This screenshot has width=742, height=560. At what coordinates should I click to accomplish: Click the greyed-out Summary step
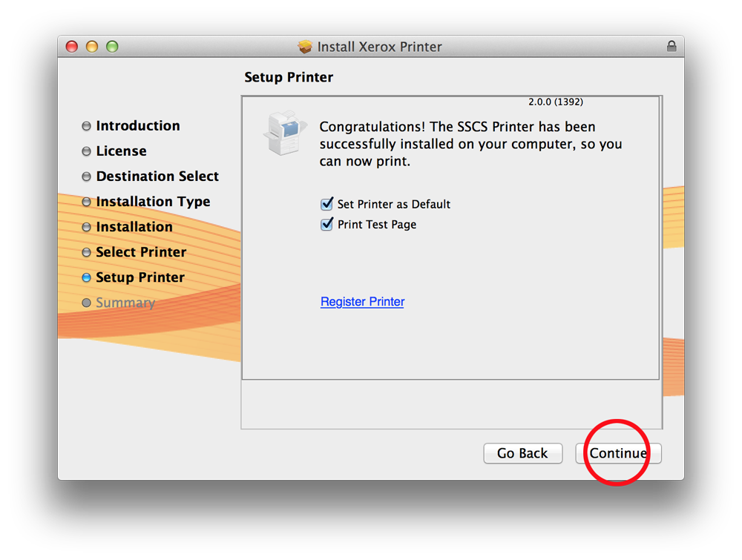point(125,303)
